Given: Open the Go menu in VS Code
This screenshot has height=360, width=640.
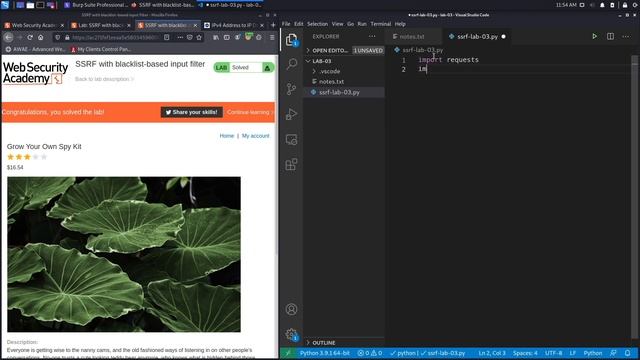Looking at the screenshot, I should click(351, 24).
